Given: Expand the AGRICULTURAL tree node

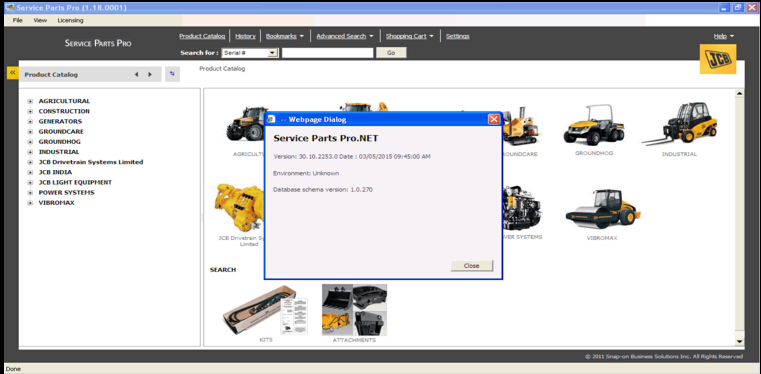Looking at the screenshot, I should coord(30,101).
